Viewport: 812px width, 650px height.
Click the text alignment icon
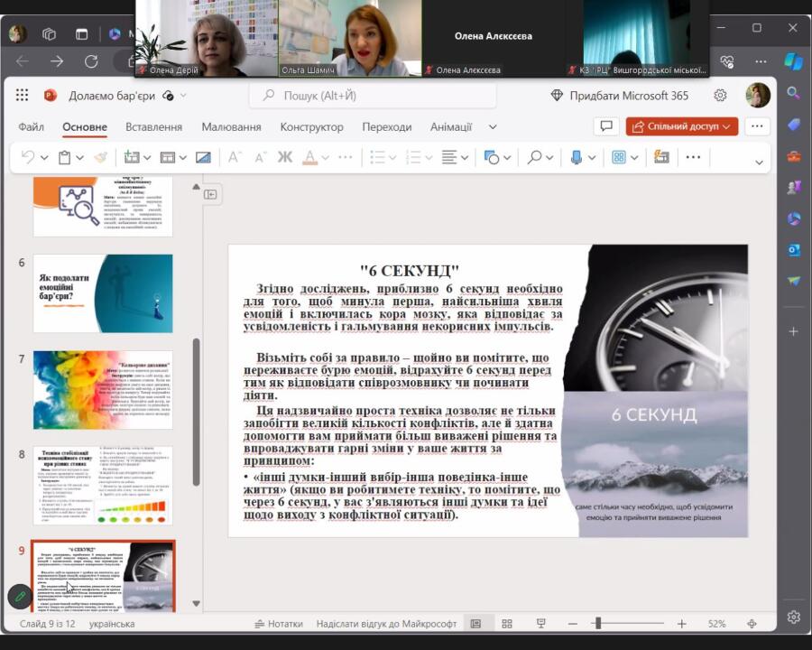[449, 157]
